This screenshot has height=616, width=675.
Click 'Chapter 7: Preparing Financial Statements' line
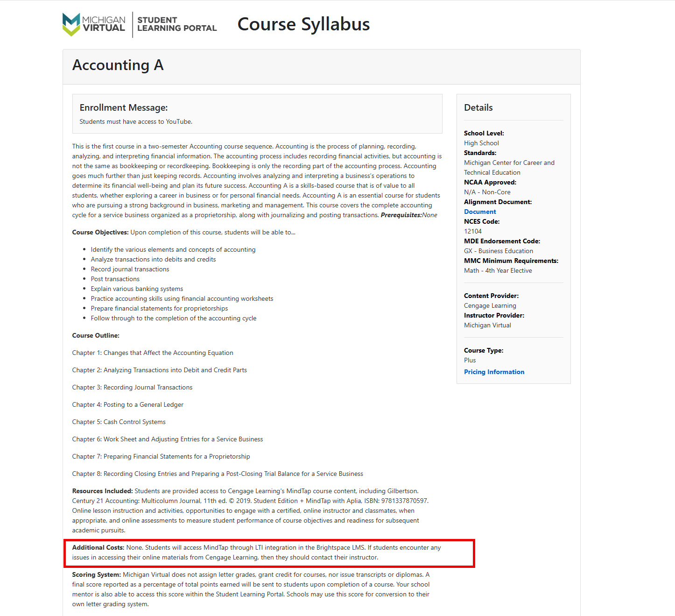[161, 456]
